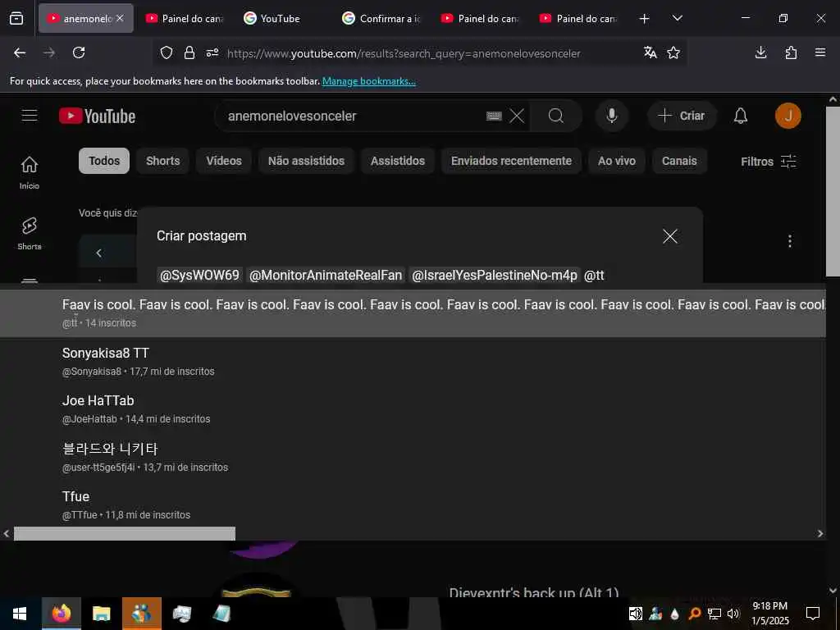
Task: Open the Firefox application menu
Action: (820, 52)
